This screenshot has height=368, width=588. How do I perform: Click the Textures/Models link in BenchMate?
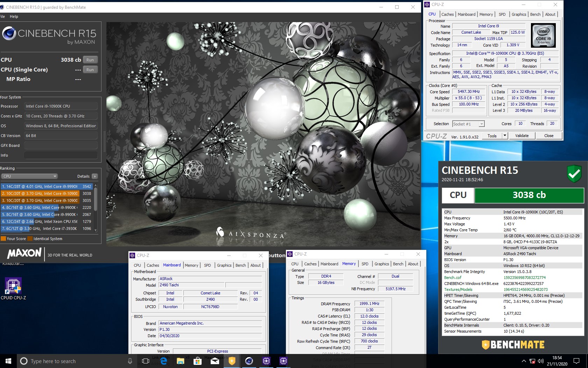click(x=458, y=289)
